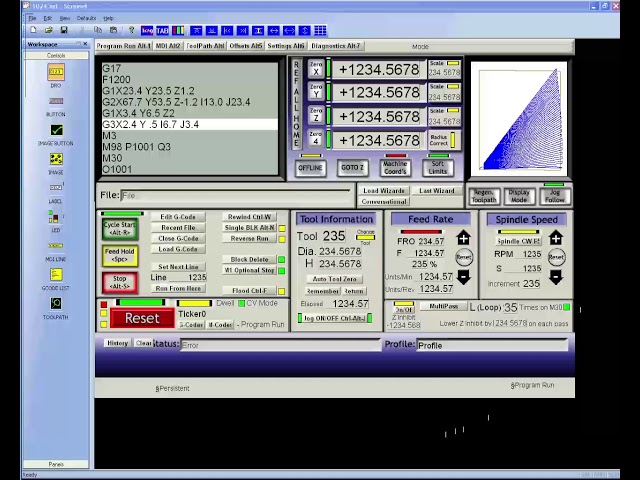Image resolution: width=640 pixels, height=480 pixels.
Task: Click the blue TAB order toolbar icon
Action: pyautogui.click(x=162, y=31)
